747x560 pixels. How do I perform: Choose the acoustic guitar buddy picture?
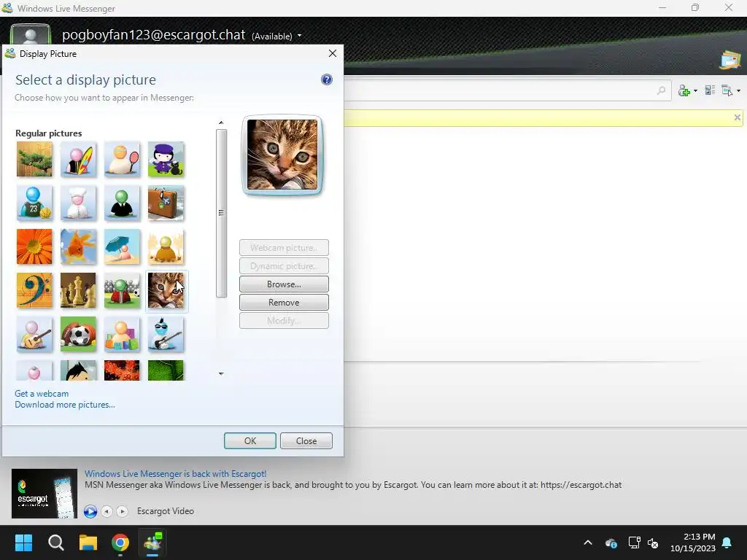(x=34, y=334)
